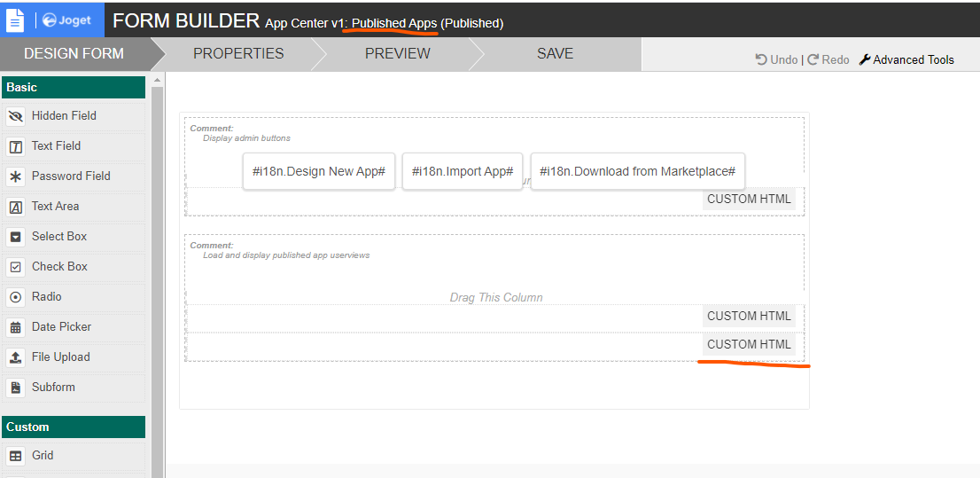Choose the Text Area element icon
The width and height of the screenshot is (980, 478).
coord(15,207)
